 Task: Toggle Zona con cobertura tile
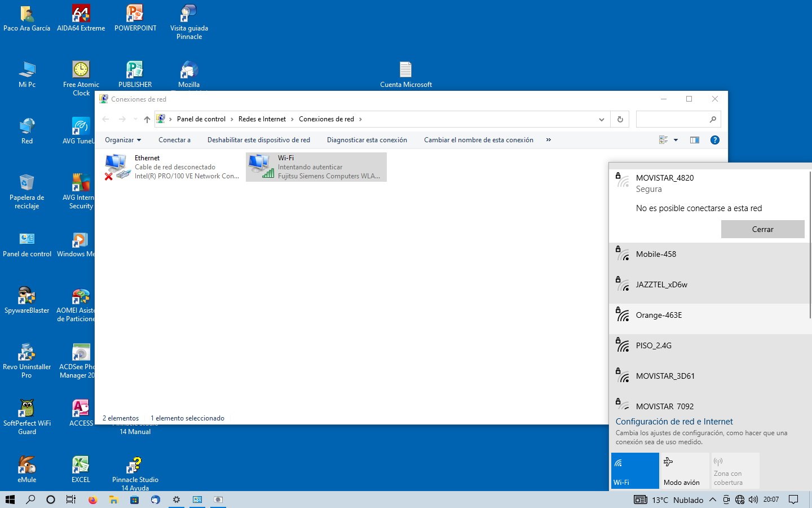[x=735, y=471]
